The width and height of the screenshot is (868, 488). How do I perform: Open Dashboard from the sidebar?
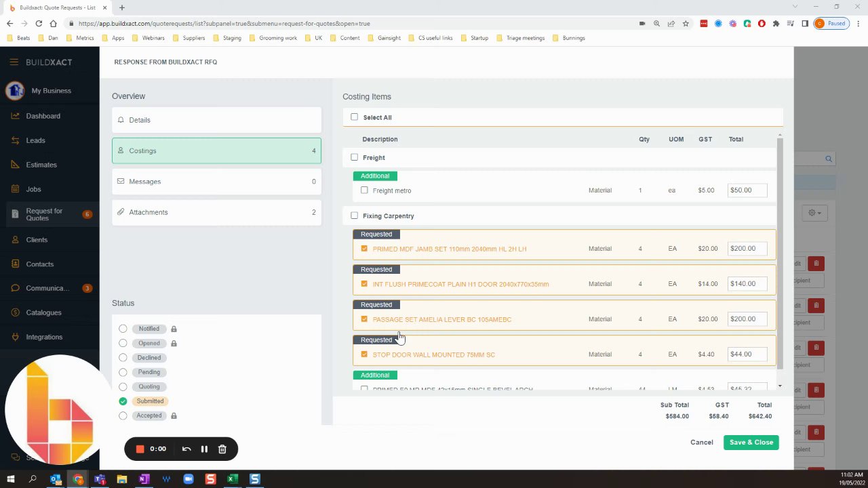43,116
